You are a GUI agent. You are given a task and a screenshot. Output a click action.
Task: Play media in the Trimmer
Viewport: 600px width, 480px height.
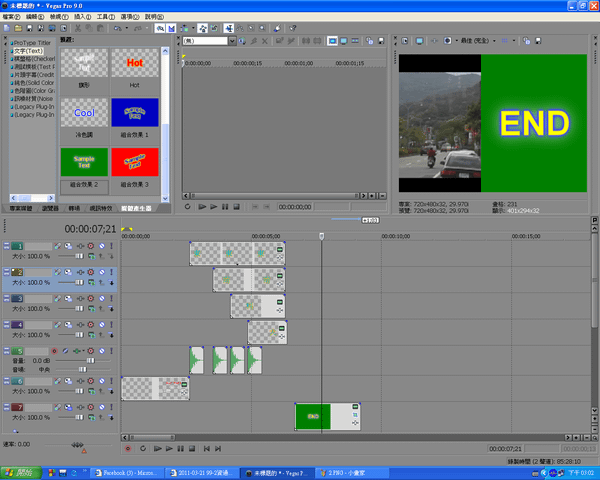click(x=214, y=207)
